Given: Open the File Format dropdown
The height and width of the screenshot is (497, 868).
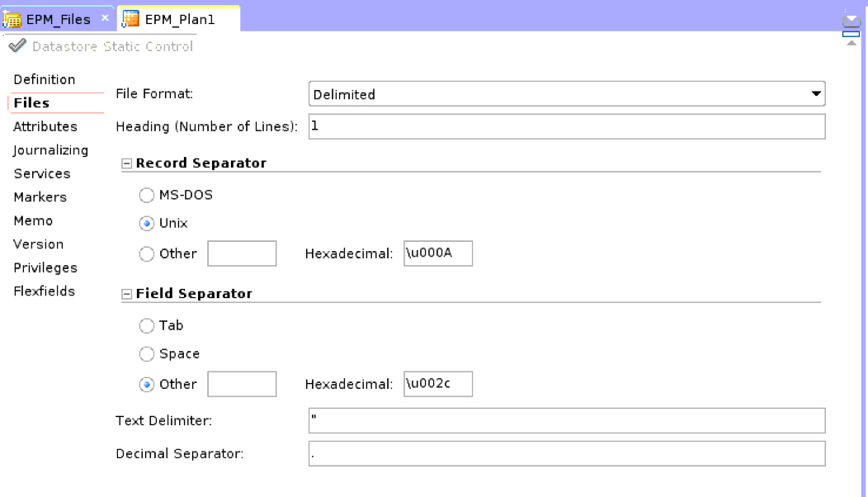Looking at the screenshot, I should (x=816, y=94).
